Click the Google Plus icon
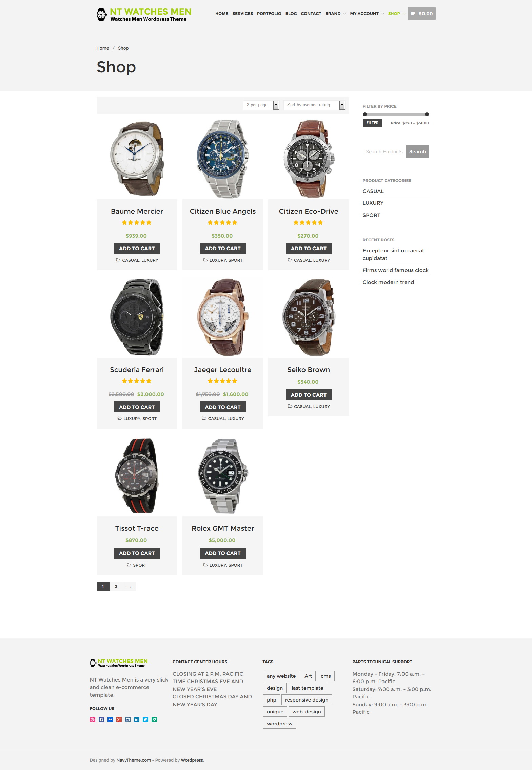532x770 pixels. click(119, 719)
